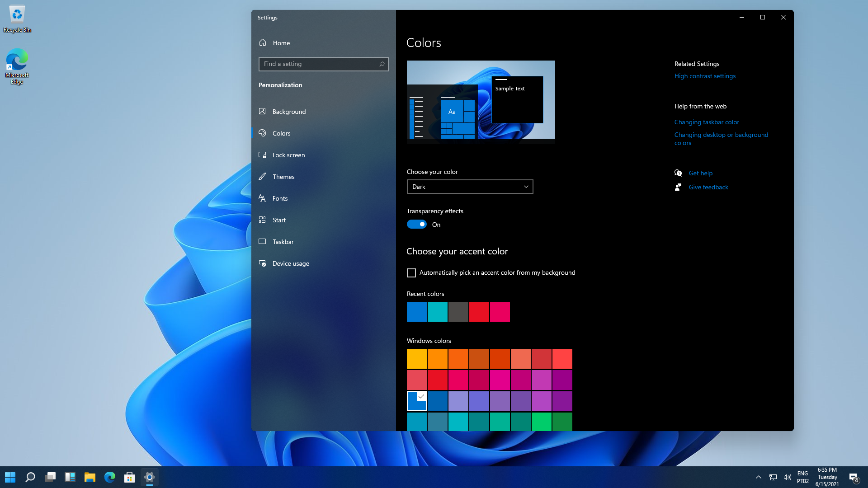Image resolution: width=868 pixels, height=488 pixels.
Task: Click the Background personalization icon
Action: pyautogui.click(x=262, y=111)
